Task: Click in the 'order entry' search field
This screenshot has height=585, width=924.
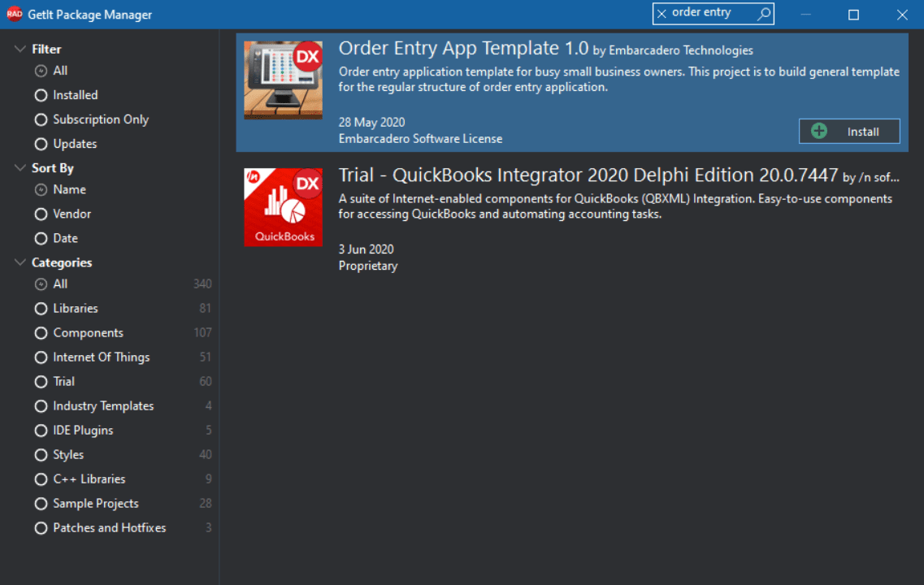Action: tap(712, 13)
